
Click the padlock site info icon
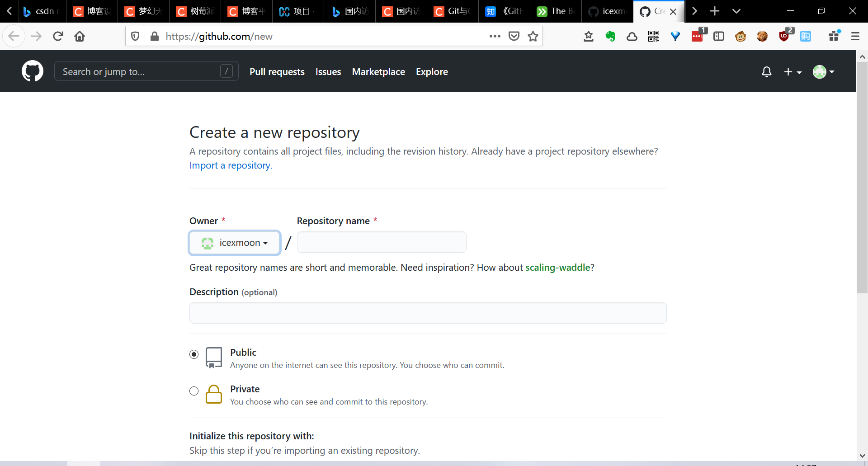pyautogui.click(x=155, y=36)
